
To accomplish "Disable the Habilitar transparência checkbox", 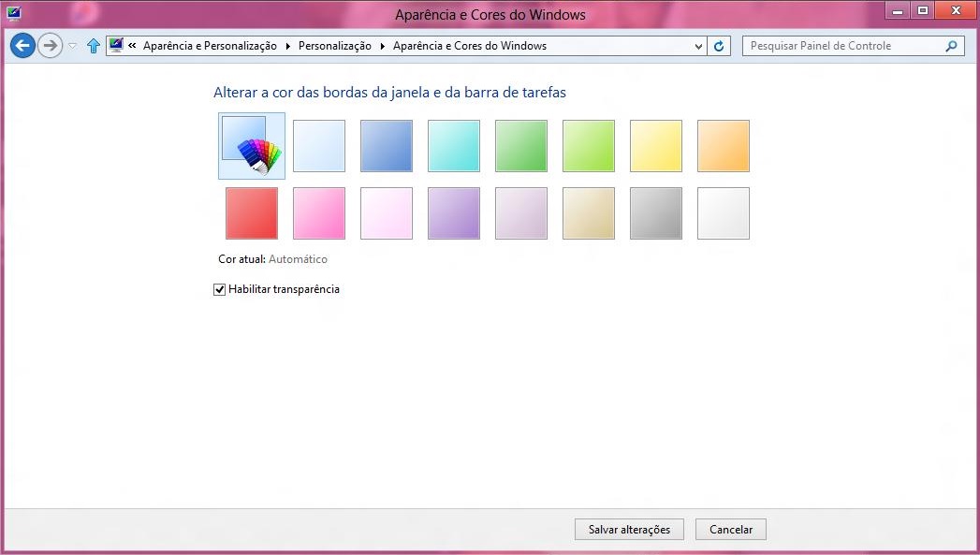I will 220,290.
